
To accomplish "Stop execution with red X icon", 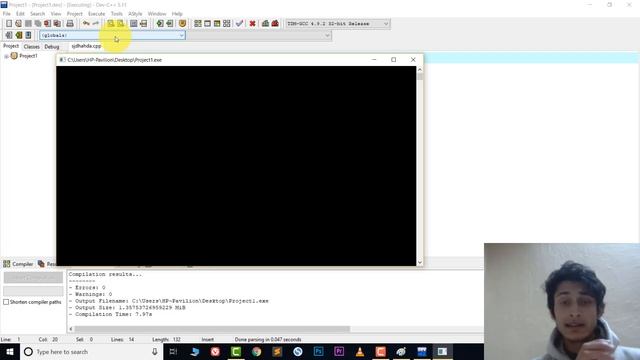I will pos(252,24).
